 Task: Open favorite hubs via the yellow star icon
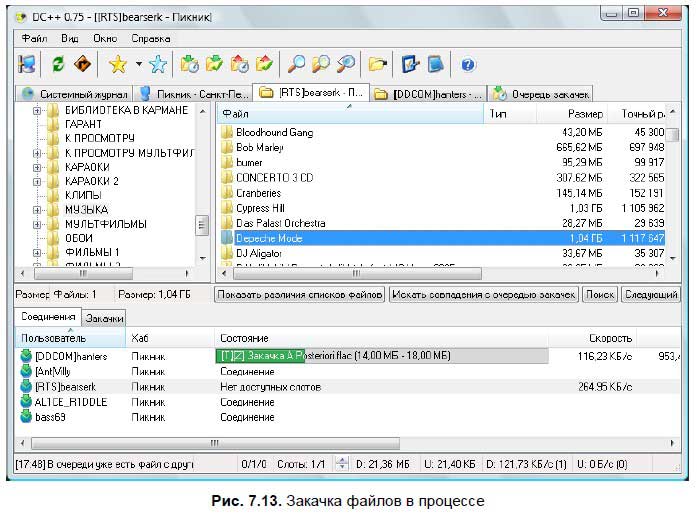118,64
